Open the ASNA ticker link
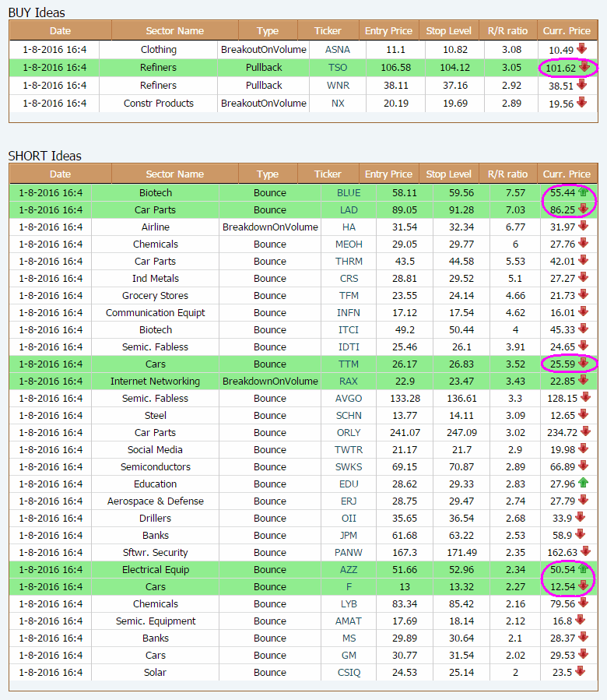Viewport: 607px width, 700px height. 338,50
